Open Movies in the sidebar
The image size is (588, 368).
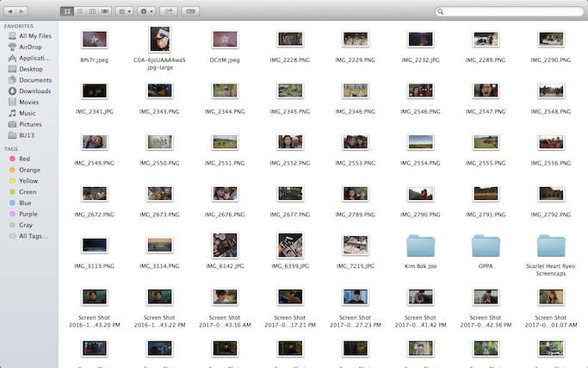click(x=23, y=103)
